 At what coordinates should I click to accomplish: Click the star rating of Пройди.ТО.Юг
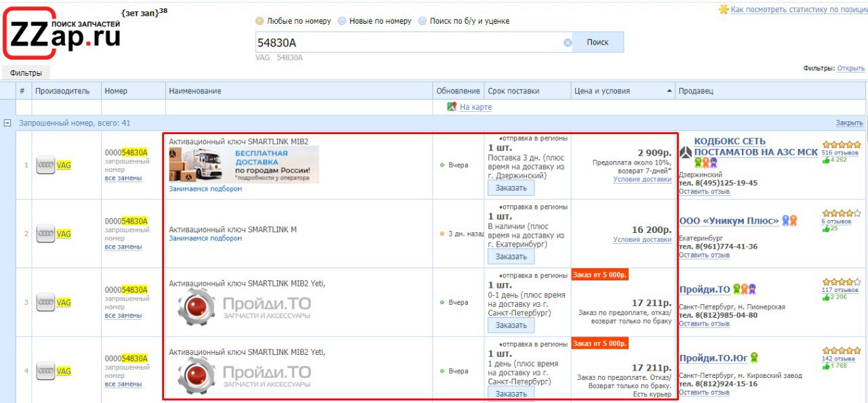pos(842,350)
